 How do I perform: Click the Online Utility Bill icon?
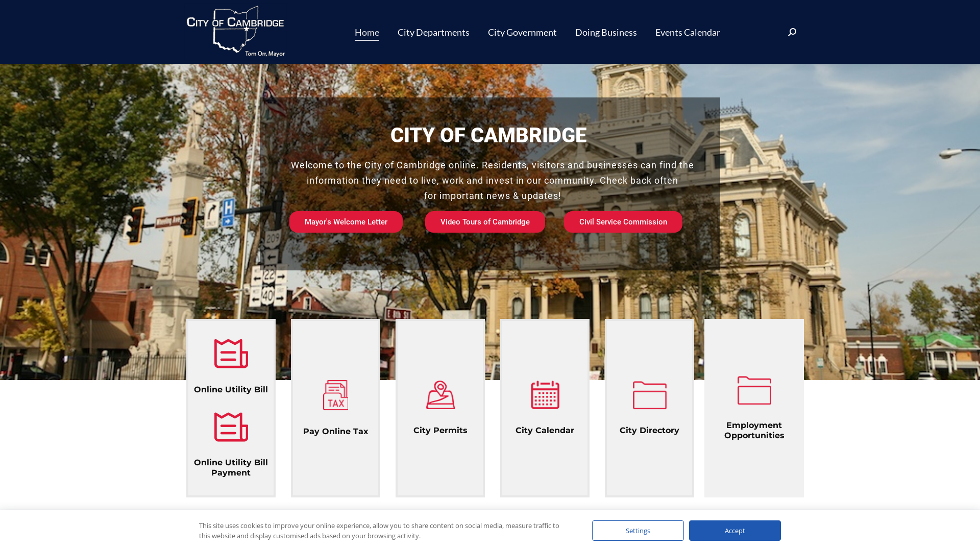click(x=231, y=353)
